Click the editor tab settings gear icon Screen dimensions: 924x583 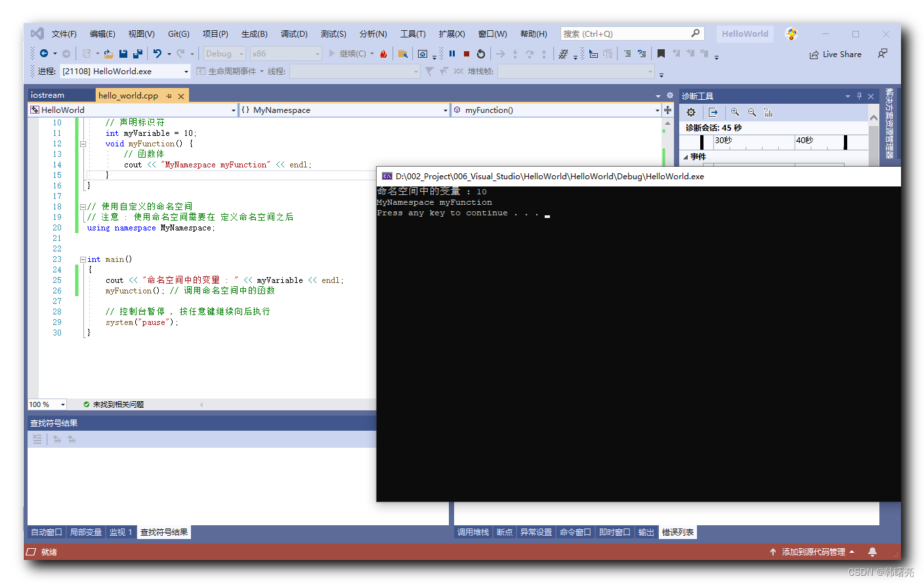click(669, 95)
